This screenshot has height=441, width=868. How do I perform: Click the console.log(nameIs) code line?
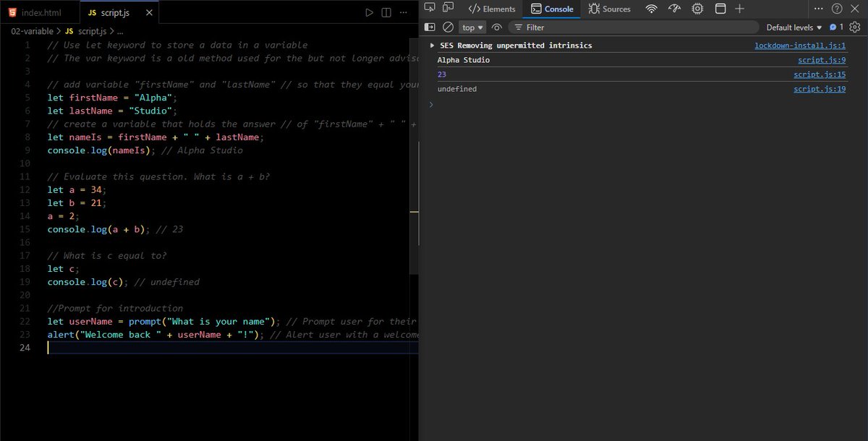coord(145,150)
